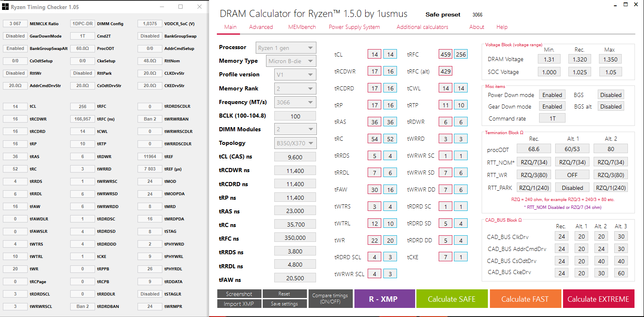This screenshot has height=317, width=644.
Task: Open the Power Supply System tab
Action: click(354, 27)
